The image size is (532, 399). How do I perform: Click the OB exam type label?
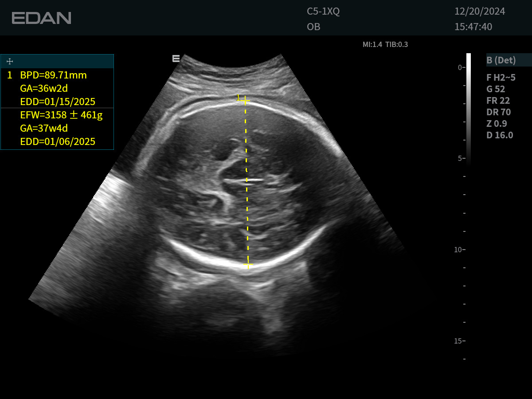click(313, 27)
